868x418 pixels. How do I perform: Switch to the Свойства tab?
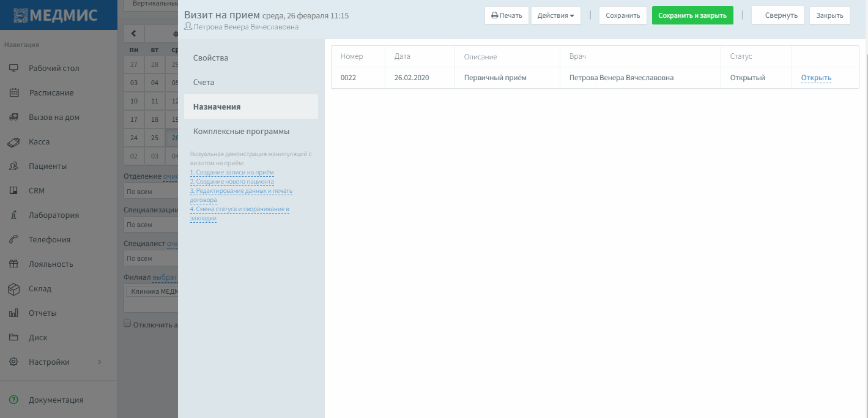point(251,58)
